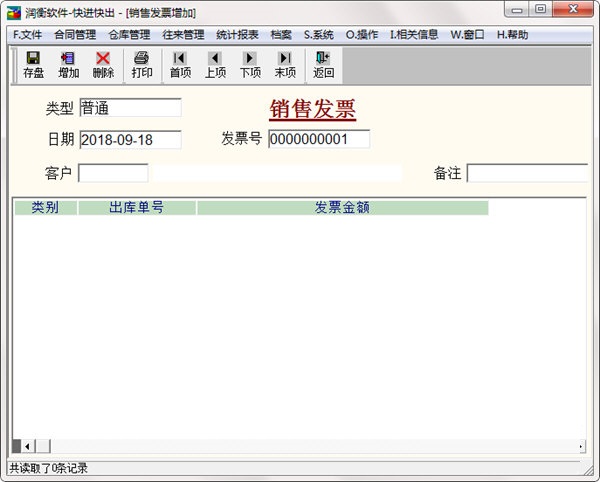Image resolution: width=600 pixels, height=482 pixels.
Task: Open the 档案 menu
Action: pyautogui.click(x=281, y=35)
